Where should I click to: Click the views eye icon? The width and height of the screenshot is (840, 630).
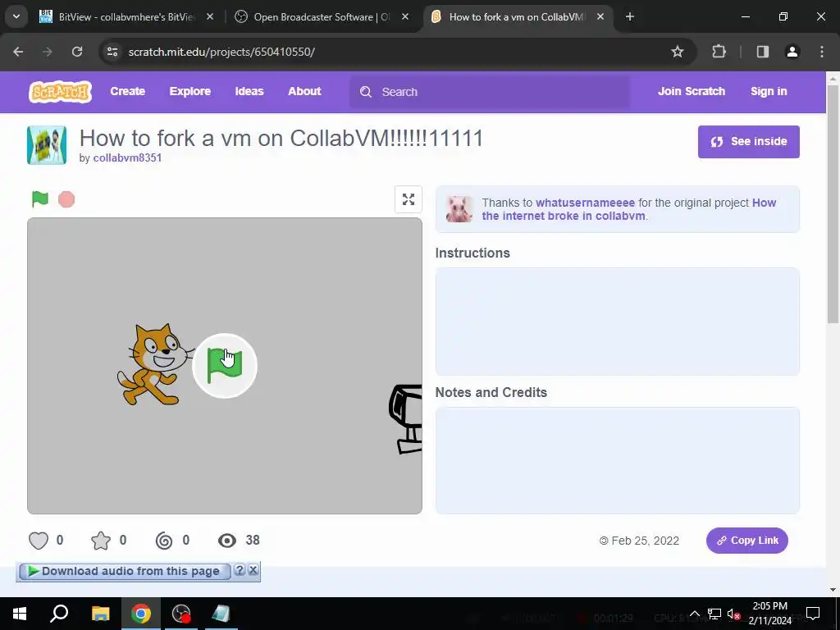click(227, 541)
